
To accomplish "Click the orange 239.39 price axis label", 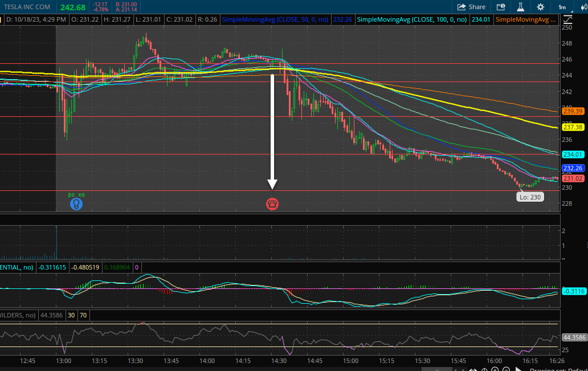I will point(573,111).
